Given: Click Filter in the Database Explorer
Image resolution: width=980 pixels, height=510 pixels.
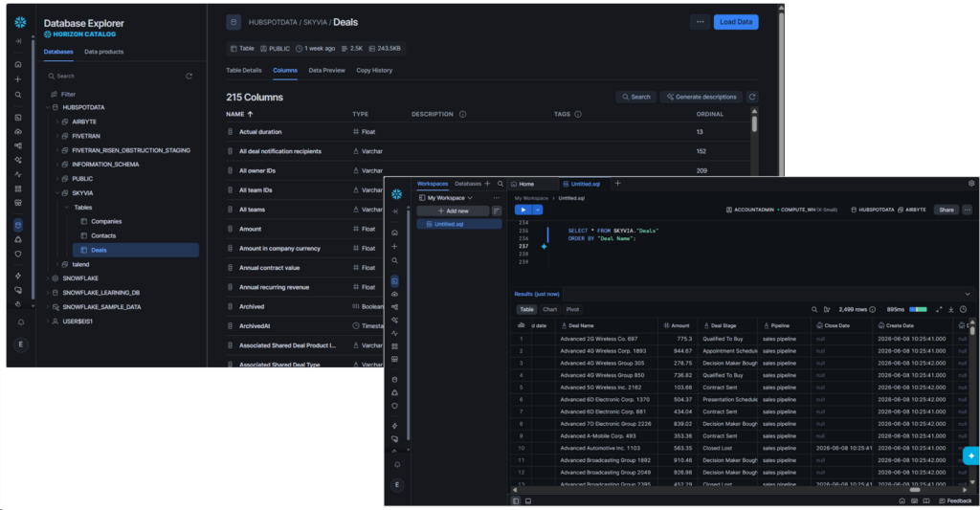Looking at the screenshot, I should pyautogui.click(x=62, y=95).
